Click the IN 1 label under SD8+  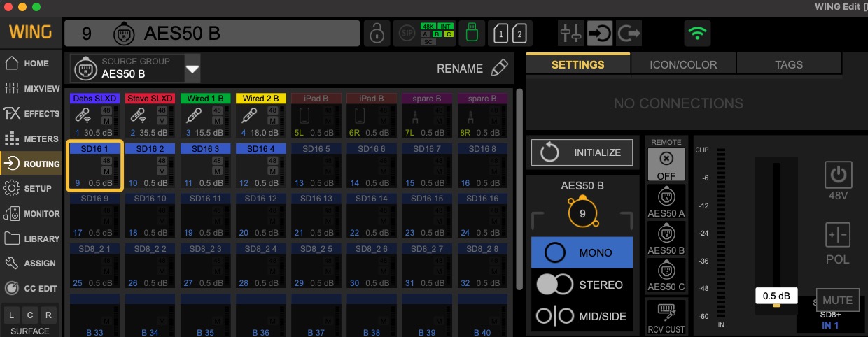(x=830, y=326)
